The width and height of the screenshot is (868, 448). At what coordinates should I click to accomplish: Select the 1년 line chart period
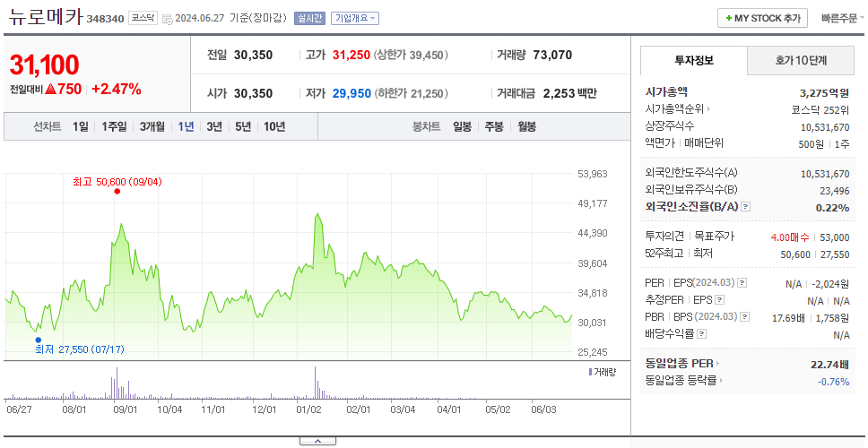pyautogui.click(x=186, y=126)
